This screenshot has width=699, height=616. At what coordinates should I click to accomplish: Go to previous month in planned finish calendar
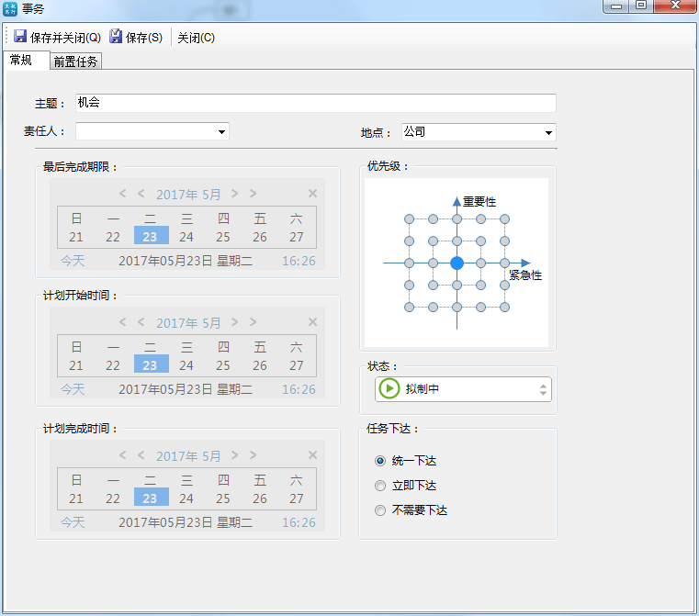tap(141, 455)
